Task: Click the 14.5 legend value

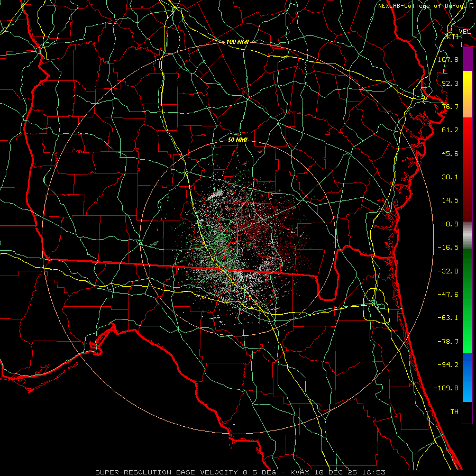Action: click(450, 200)
